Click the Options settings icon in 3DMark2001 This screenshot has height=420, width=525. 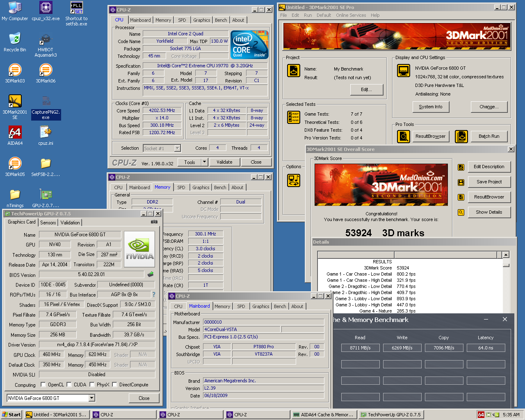click(x=294, y=180)
